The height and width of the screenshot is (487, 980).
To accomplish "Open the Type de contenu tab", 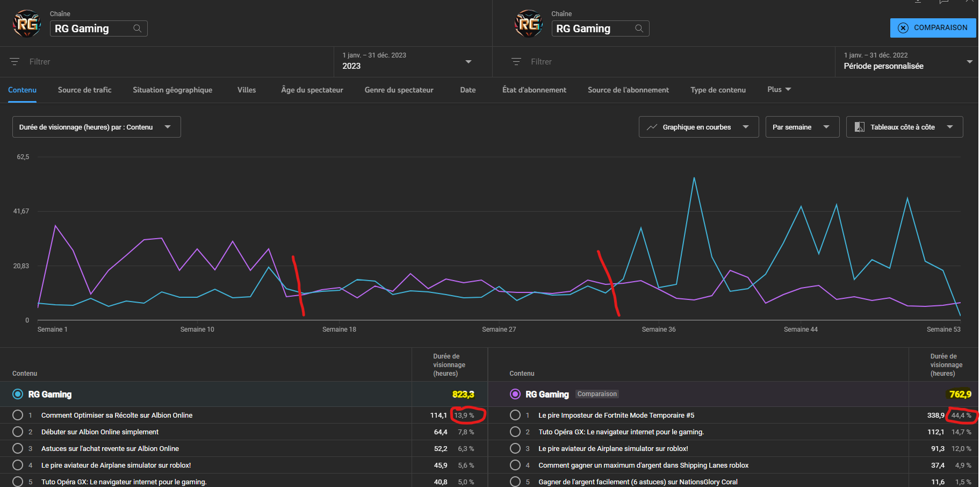I will click(x=718, y=90).
